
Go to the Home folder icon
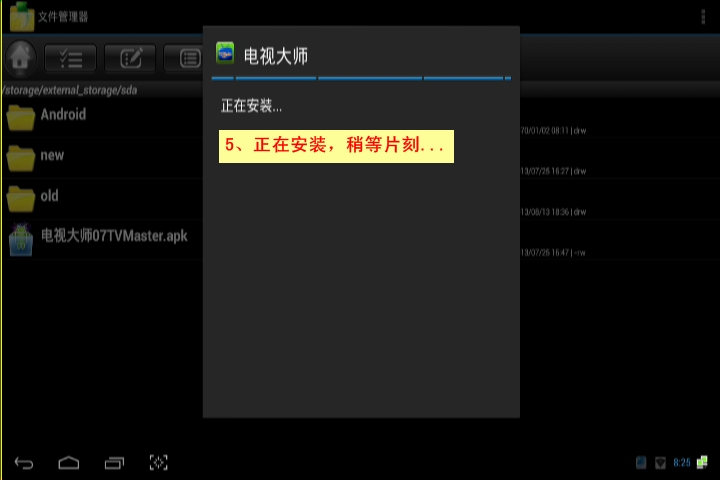20,58
